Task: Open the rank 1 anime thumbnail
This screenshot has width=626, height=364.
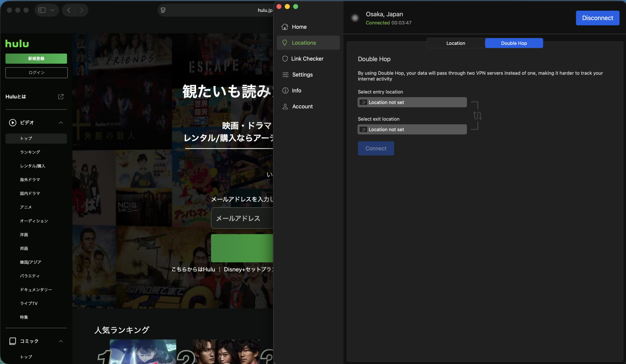Action: [143, 352]
